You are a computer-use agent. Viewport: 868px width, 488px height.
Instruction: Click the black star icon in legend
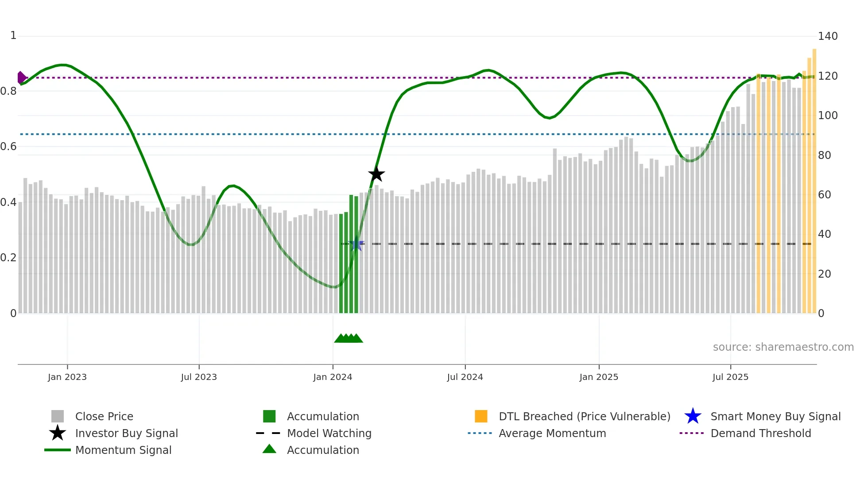pos(58,433)
